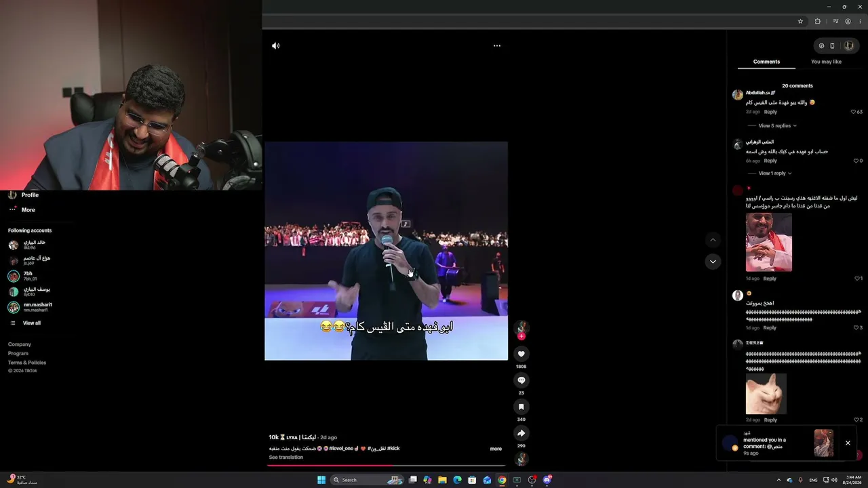
Task: Open the Chrome profile account icon
Action: (x=848, y=21)
